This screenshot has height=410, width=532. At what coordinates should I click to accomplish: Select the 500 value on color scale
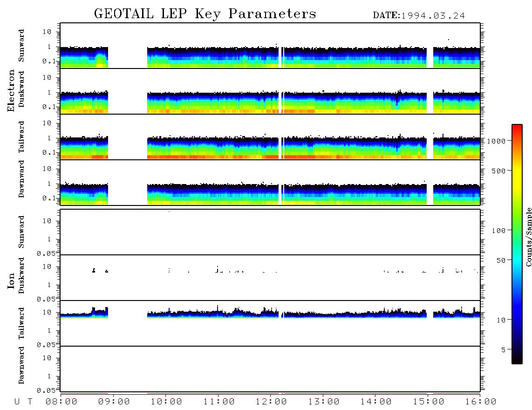(x=499, y=171)
